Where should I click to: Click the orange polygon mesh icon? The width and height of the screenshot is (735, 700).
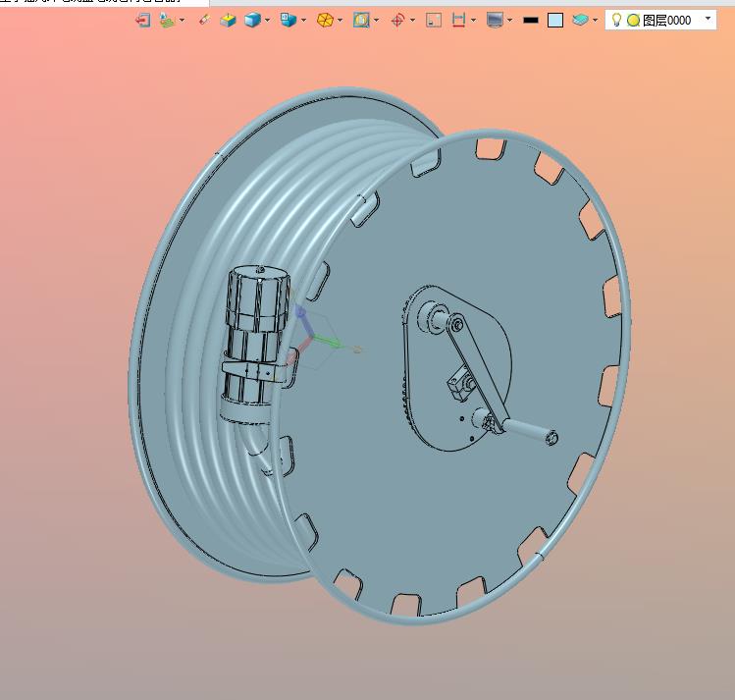coord(325,21)
